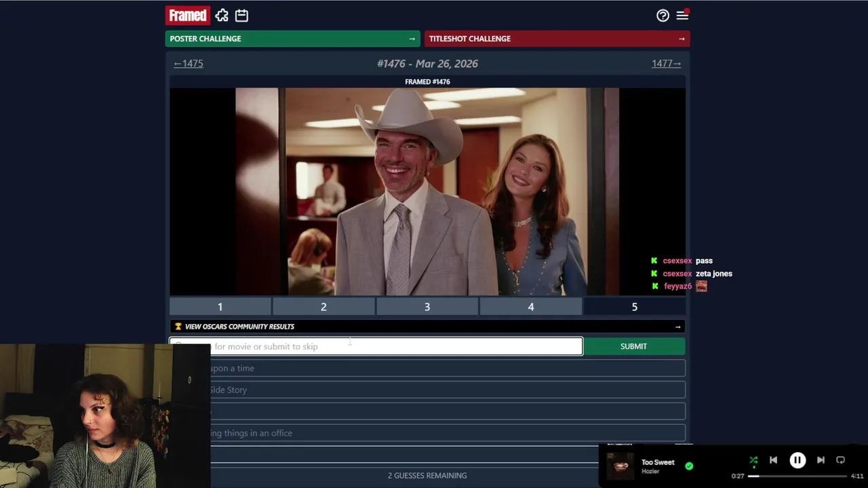The image size is (868, 488).
Task: Open the hamburger menu
Action: coord(682,16)
